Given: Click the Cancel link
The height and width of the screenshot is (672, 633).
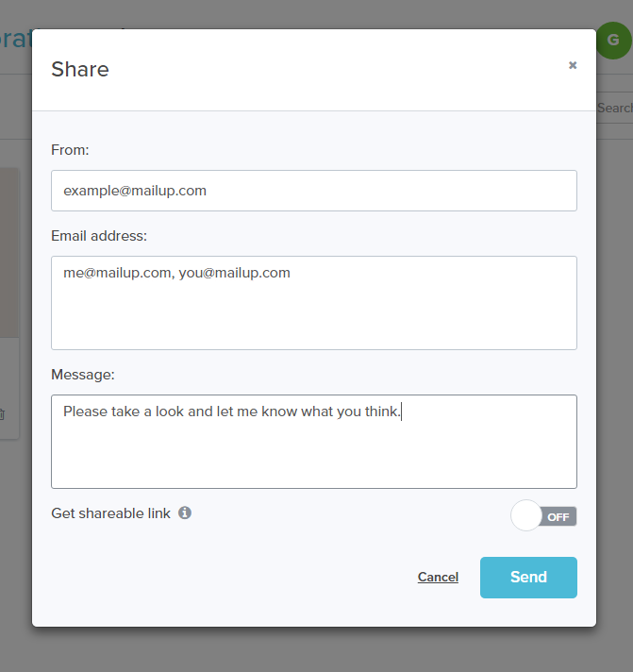Looking at the screenshot, I should [x=438, y=577].
